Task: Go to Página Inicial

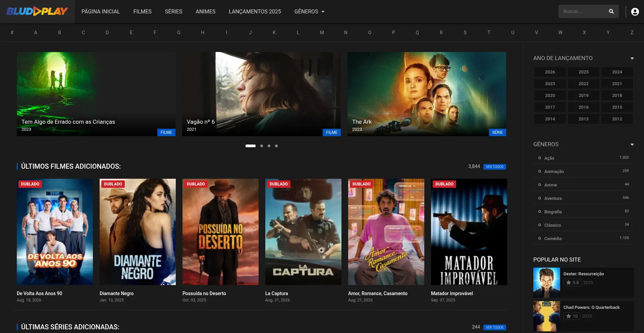Action: point(101,11)
